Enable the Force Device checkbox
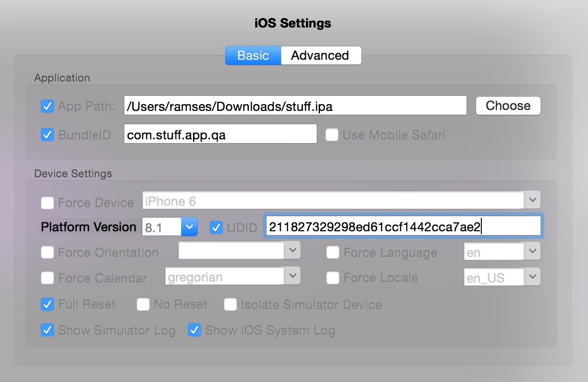Image resolution: width=588 pixels, height=382 pixels. pyautogui.click(x=47, y=203)
